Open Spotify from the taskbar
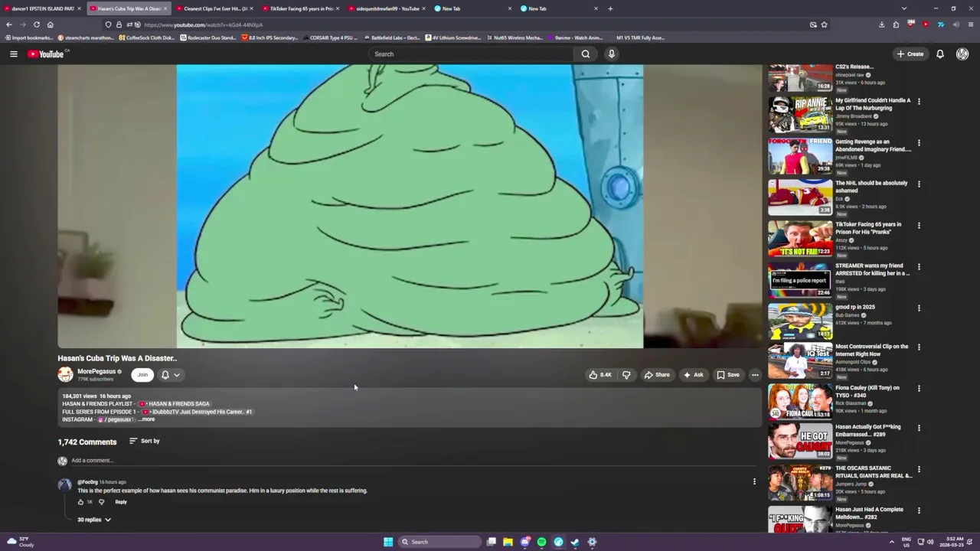The width and height of the screenshot is (980, 551). pyautogui.click(x=541, y=542)
